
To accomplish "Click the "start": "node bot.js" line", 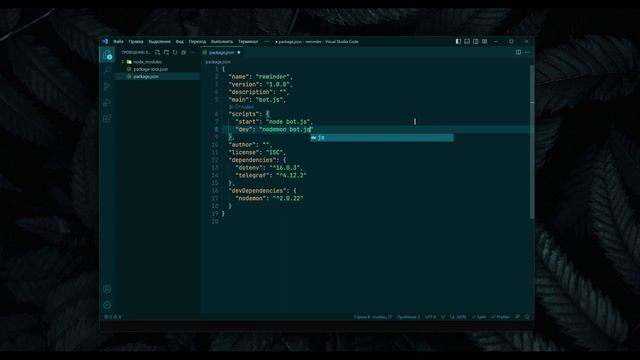I will point(274,122).
